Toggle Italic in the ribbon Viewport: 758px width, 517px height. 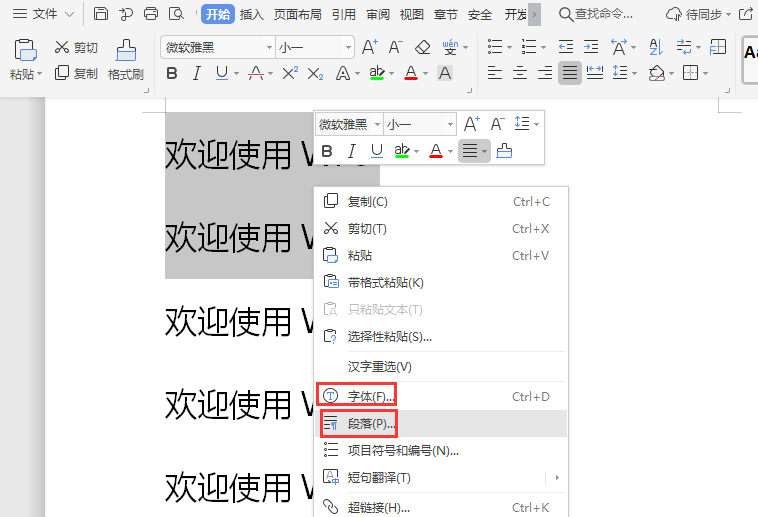click(196, 74)
